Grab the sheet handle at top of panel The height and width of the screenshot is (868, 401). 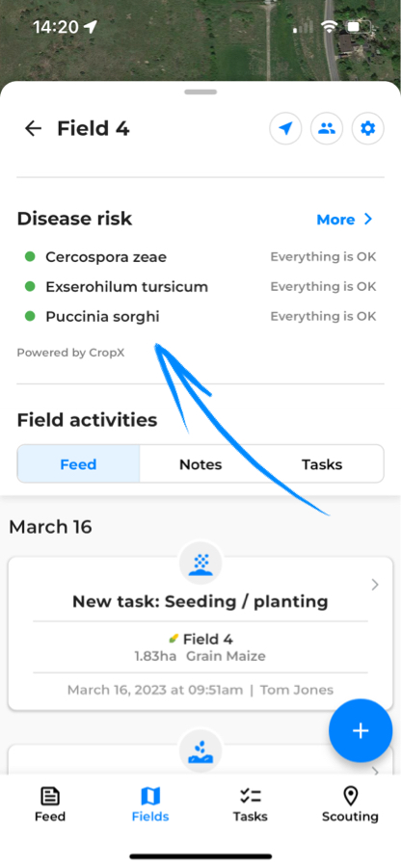[x=200, y=92]
